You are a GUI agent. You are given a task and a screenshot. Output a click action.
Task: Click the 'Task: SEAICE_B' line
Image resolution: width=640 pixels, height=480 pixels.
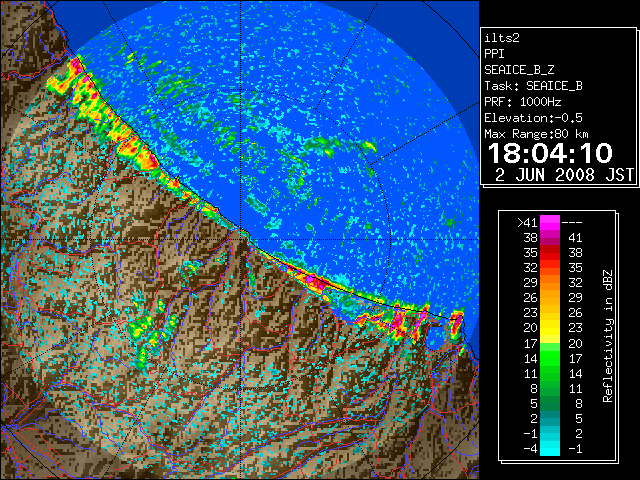tap(533, 86)
